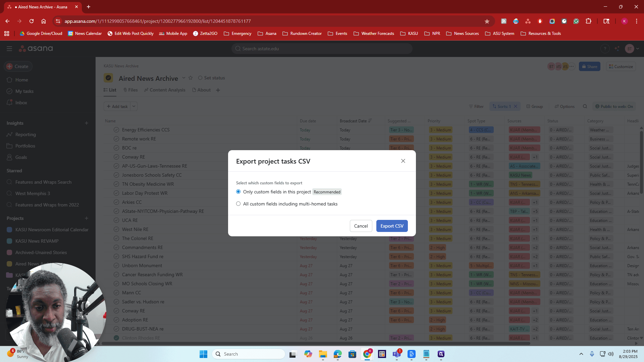Open the Group option
Screen dimensions: 644x362
coord(535,106)
